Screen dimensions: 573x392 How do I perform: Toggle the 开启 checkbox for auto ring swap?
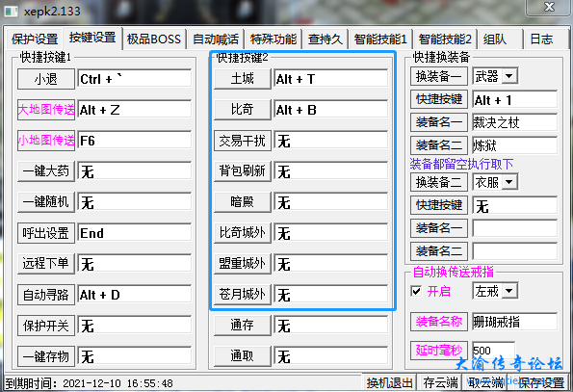pyautogui.click(x=416, y=291)
